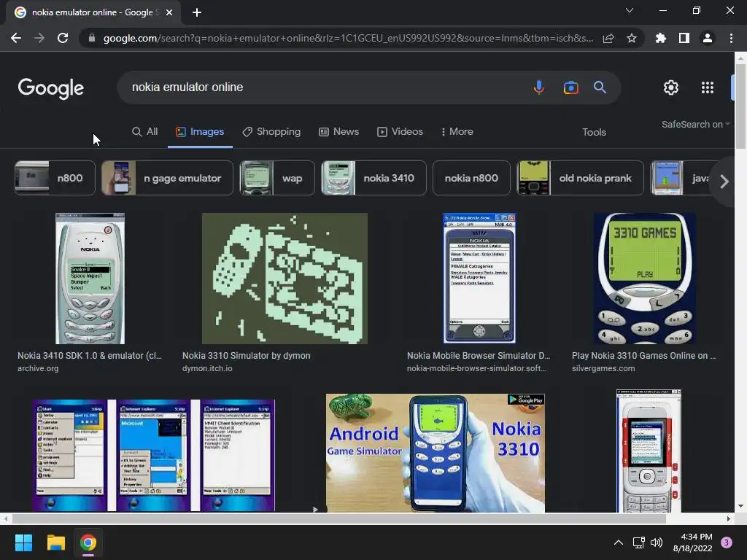Expand the More search options menu
Viewport: 747px width, 560px height.
tap(457, 132)
